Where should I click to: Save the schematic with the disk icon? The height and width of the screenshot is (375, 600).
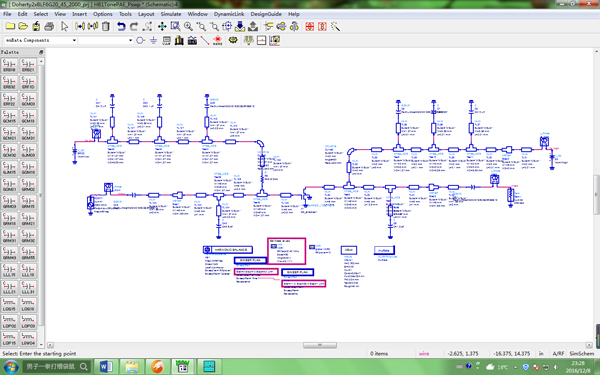tap(36, 26)
